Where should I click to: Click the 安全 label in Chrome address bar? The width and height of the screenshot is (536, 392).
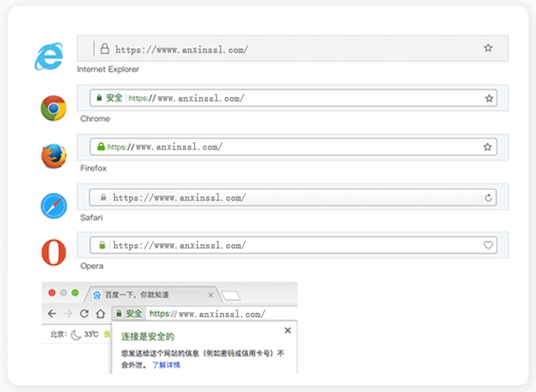[114, 98]
